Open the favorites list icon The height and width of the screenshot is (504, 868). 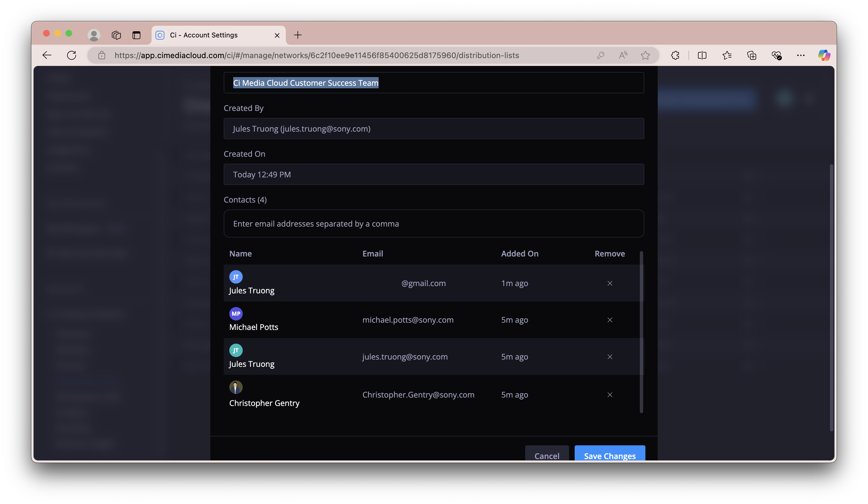point(727,55)
